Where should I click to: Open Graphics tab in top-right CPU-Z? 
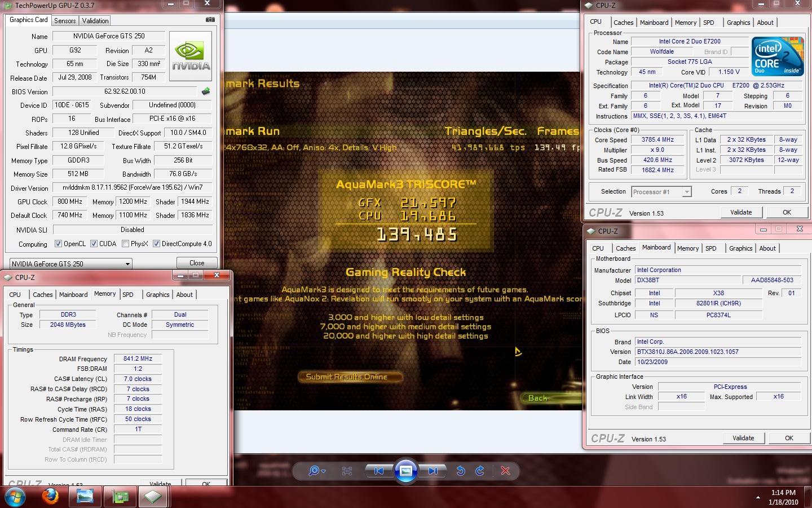pos(739,23)
